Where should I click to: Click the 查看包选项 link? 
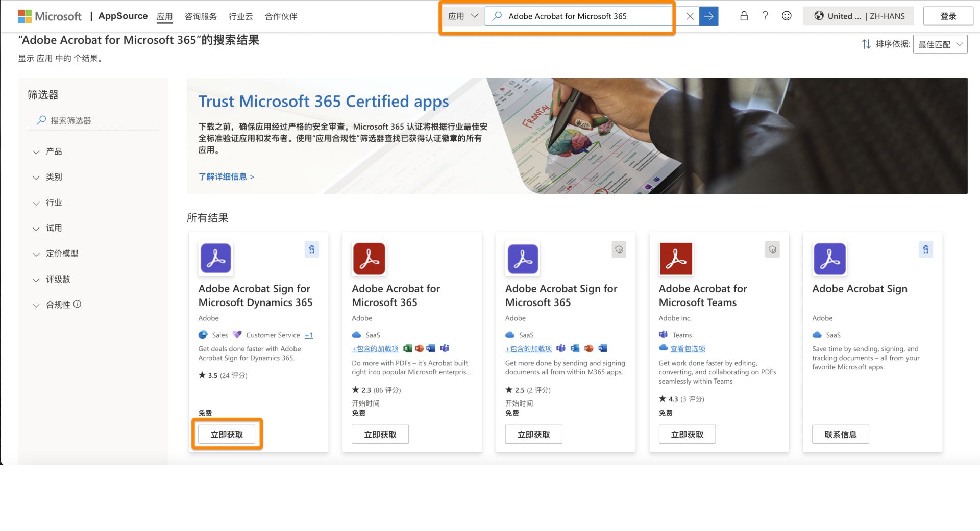tap(688, 349)
